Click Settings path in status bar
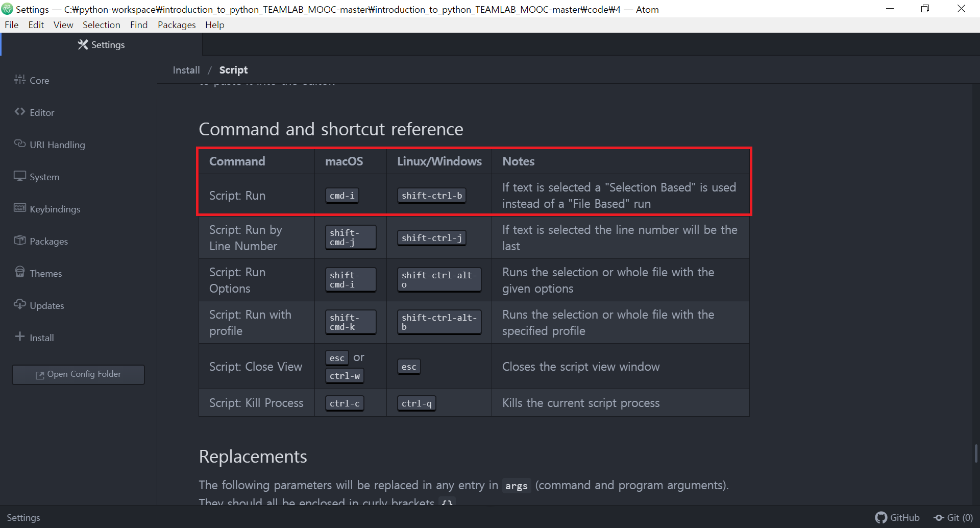Screen dimensions: 980x528 [x=23, y=517]
